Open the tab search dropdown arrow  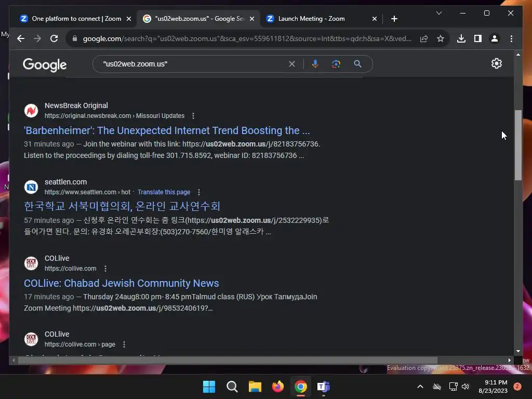click(438, 13)
